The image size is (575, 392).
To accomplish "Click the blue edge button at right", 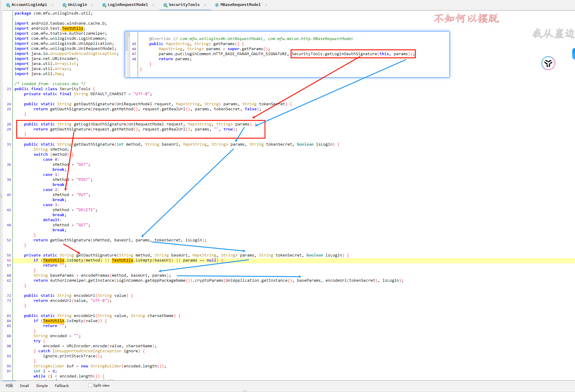I will pyautogui.click(x=574, y=54).
